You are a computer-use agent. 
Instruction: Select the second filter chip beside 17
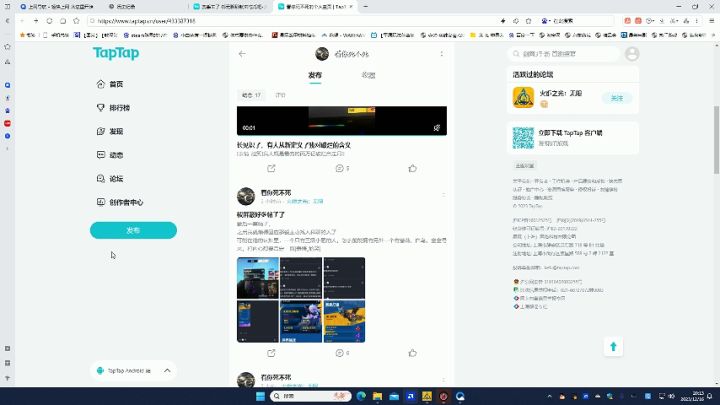click(x=280, y=95)
